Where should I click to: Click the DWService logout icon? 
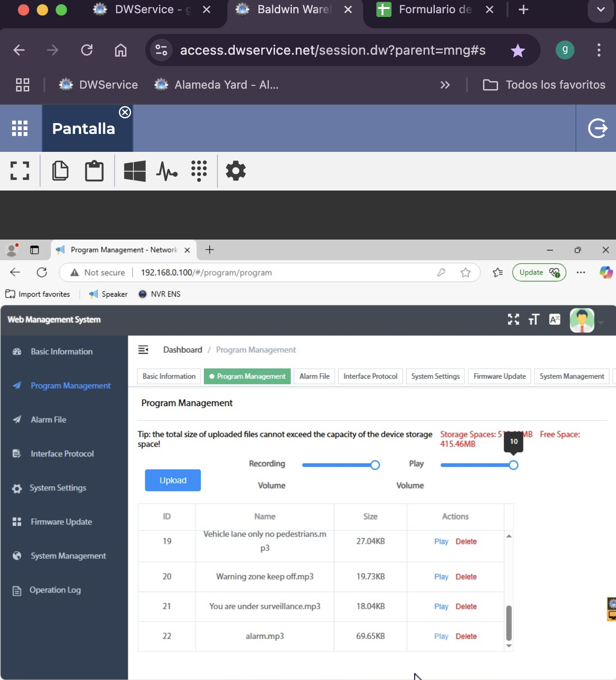click(598, 128)
